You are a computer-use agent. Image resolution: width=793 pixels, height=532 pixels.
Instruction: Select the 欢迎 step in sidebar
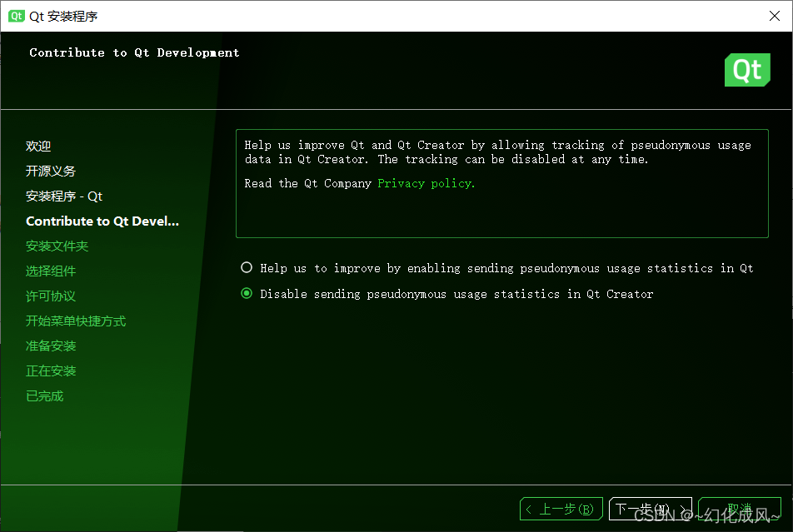pyautogui.click(x=38, y=147)
